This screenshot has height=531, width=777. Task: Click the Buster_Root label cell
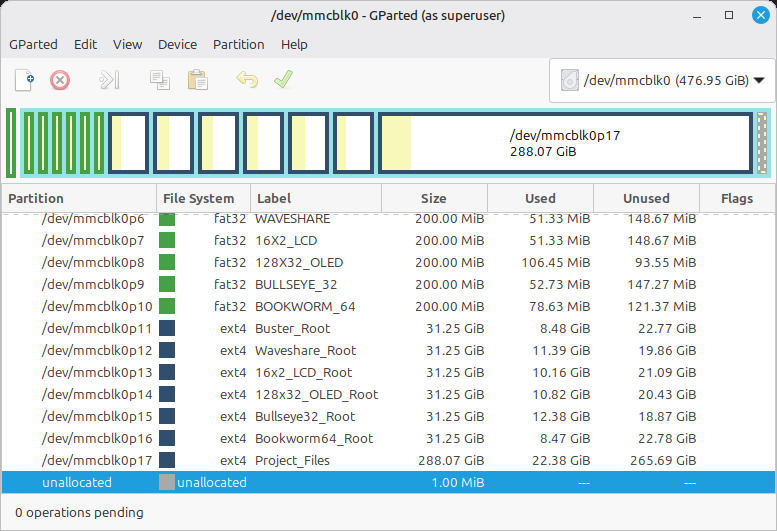point(292,328)
